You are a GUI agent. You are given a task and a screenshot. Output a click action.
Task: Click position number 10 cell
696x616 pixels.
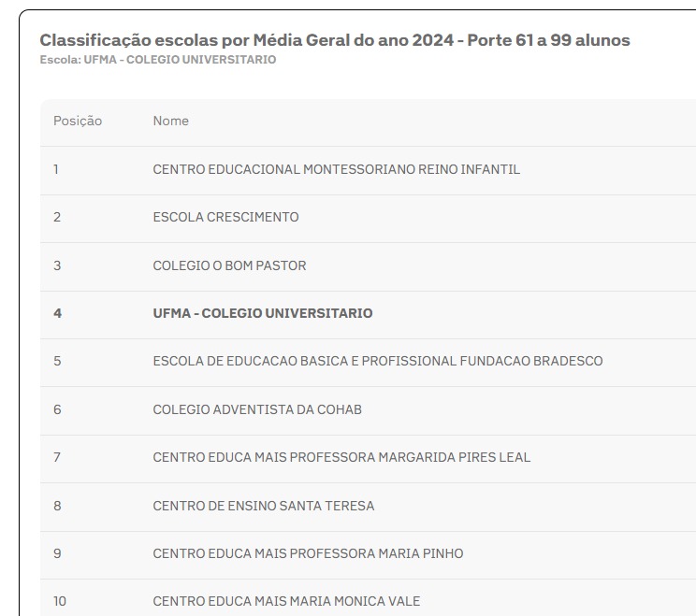[60, 601]
